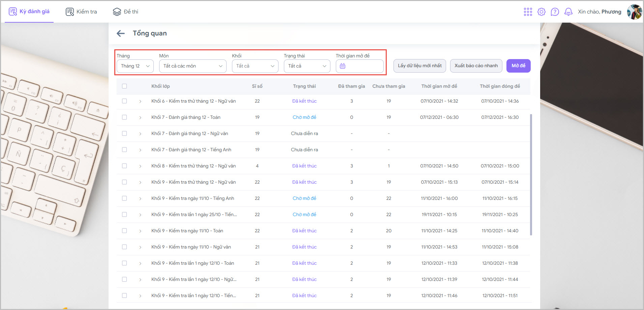Click the back arrow beside Tổng quan
Screen dimensions: 644x310
(120, 33)
